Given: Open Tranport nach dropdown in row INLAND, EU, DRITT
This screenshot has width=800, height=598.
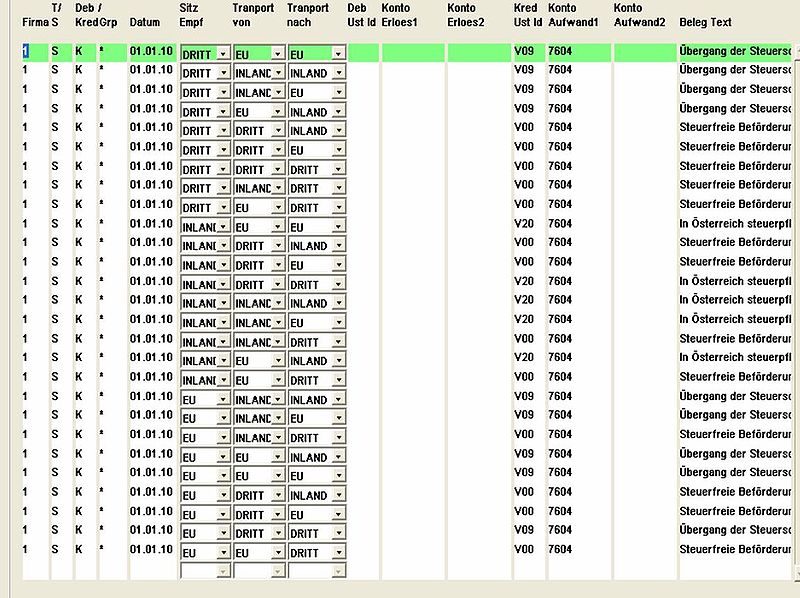Looking at the screenshot, I should (x=339, y=380).
